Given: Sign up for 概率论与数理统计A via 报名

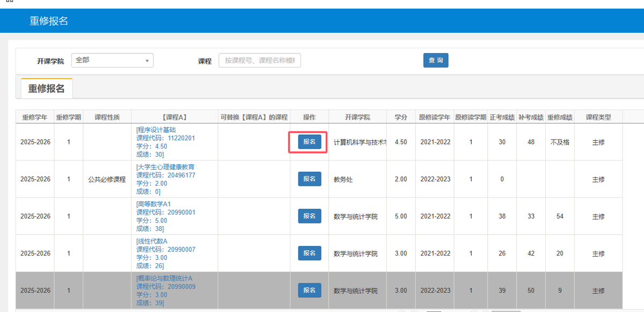Looking at the screenshot, I should point(309,290).
